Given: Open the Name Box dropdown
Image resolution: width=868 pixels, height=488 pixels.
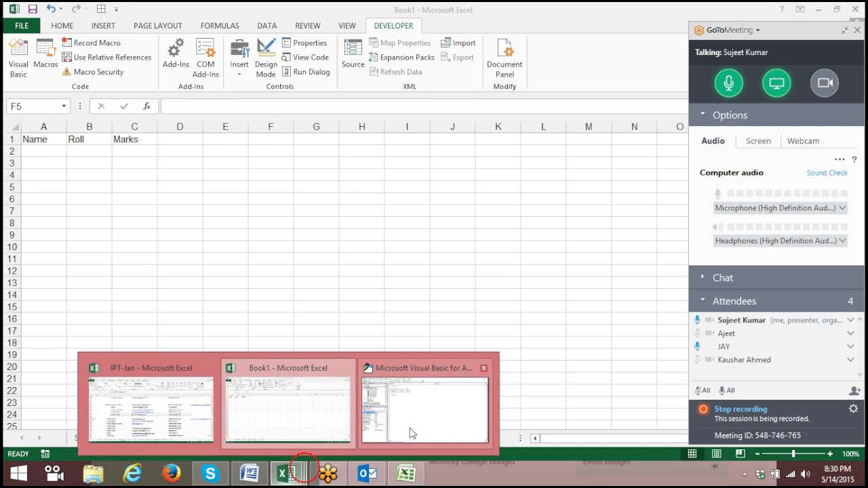Looking at the screenshot, I should pos(64,106).
